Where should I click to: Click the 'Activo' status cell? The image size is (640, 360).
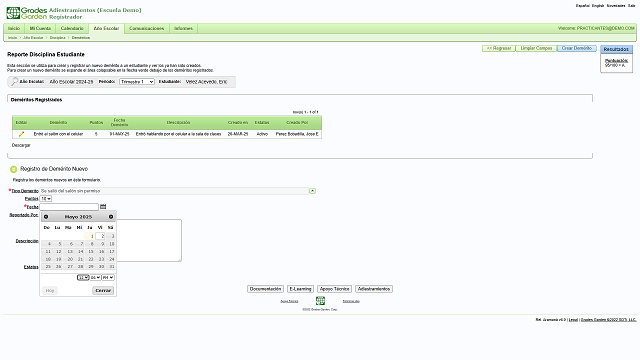[x=262, y=134]
